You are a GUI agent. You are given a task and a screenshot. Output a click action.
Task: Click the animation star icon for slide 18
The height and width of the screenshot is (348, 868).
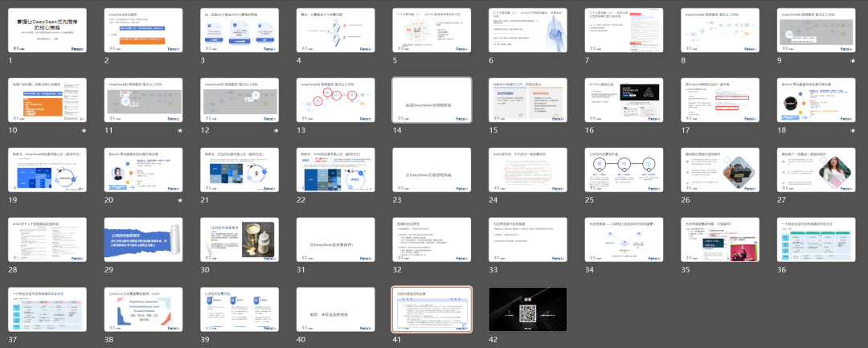[x=853, y=130]
